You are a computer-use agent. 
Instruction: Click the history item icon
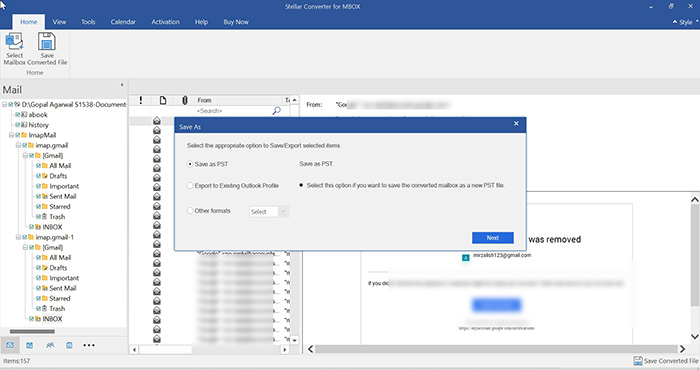pyautogui.click(x=24, y=125)
